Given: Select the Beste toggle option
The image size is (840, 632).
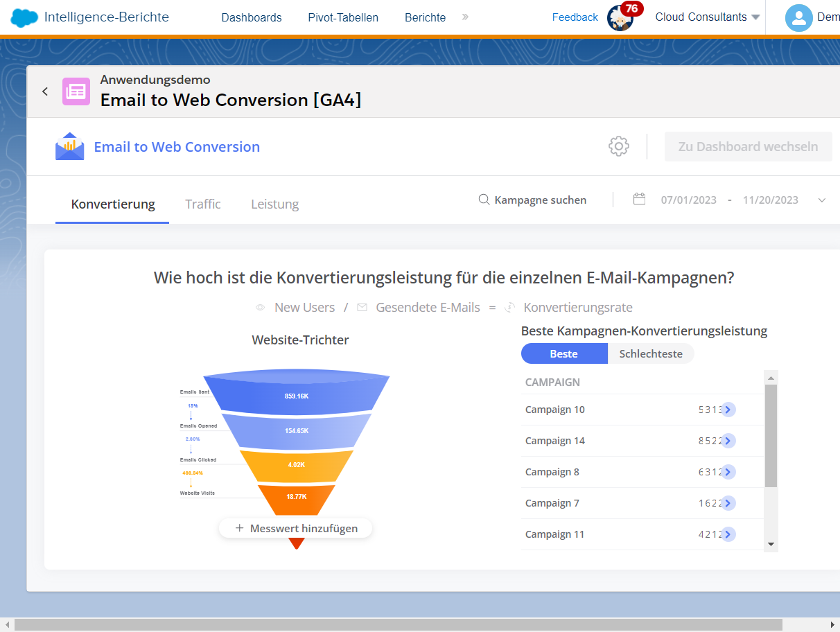Looking at the screenshot, I should 563,353.
